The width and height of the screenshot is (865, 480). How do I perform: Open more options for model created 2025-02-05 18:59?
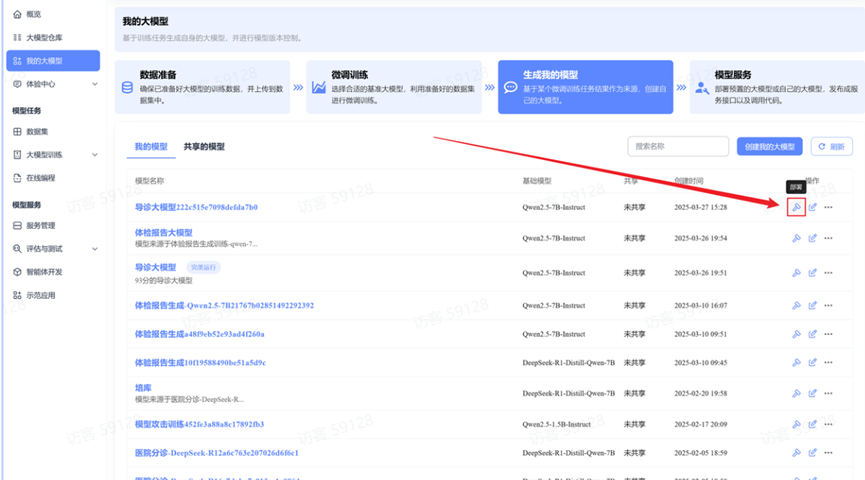[x=829, y=453]
